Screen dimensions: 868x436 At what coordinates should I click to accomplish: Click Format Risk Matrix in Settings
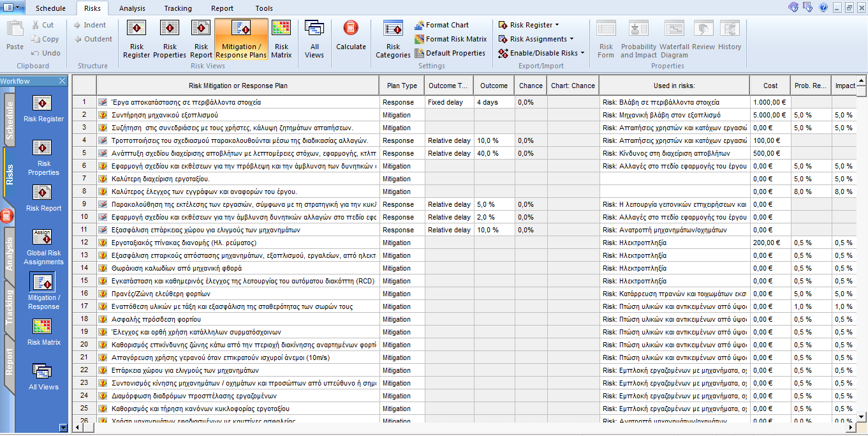point(450,39)
